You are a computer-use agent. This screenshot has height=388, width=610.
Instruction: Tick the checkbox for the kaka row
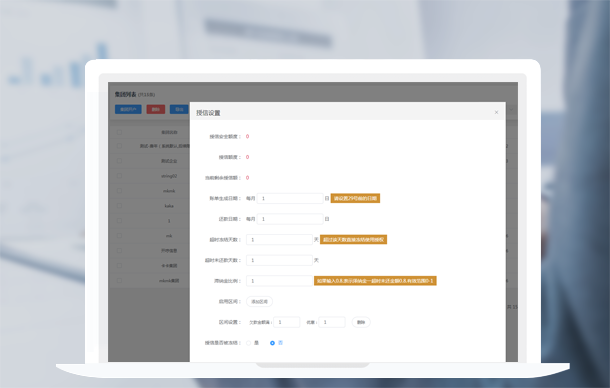coord(119,205)
